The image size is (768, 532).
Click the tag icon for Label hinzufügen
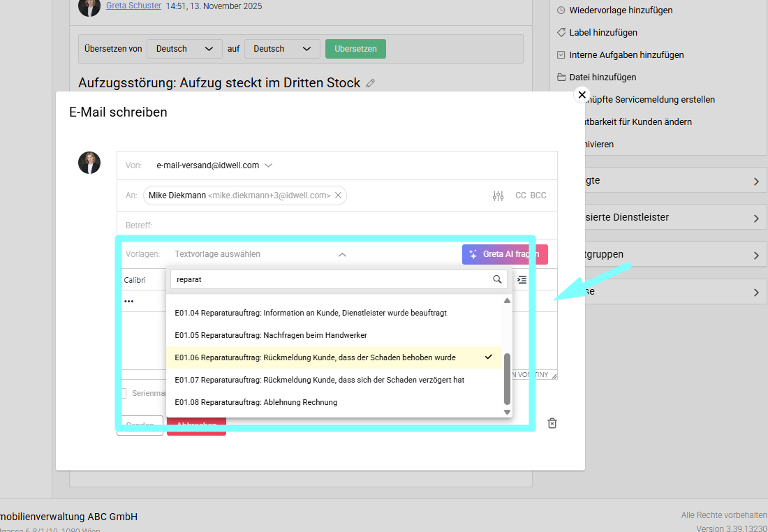point(561,33)
